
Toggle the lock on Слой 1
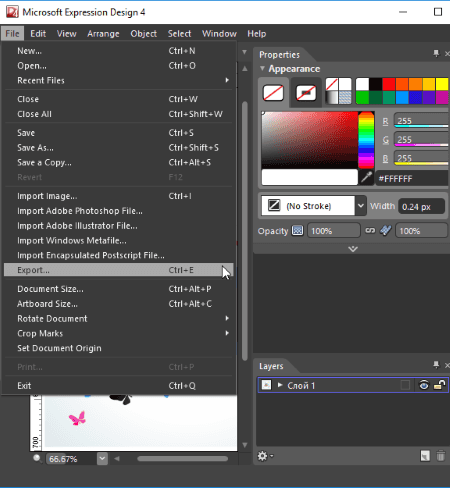coord(440,385)
